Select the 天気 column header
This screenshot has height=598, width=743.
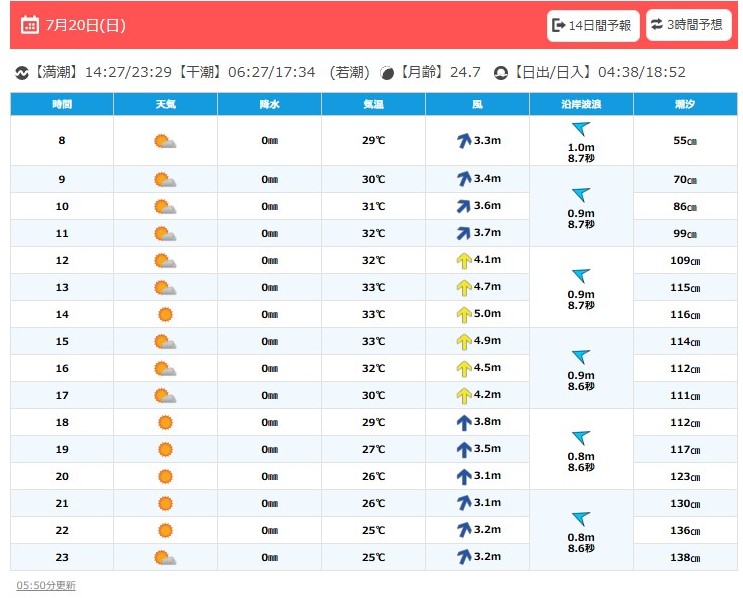coord(165,104)
